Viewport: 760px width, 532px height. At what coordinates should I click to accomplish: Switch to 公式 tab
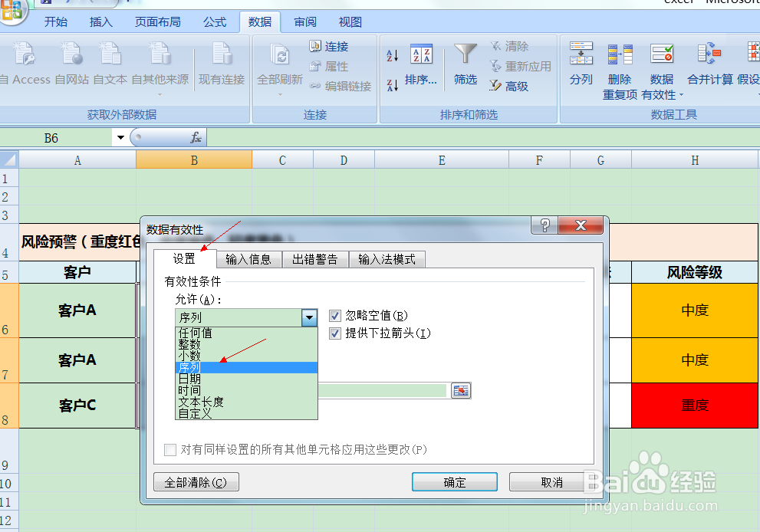coord(215,21)
